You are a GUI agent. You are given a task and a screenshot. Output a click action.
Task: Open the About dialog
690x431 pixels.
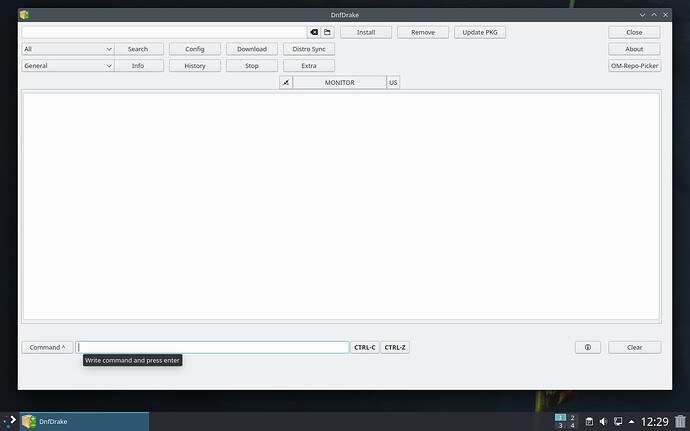(634, 49)
